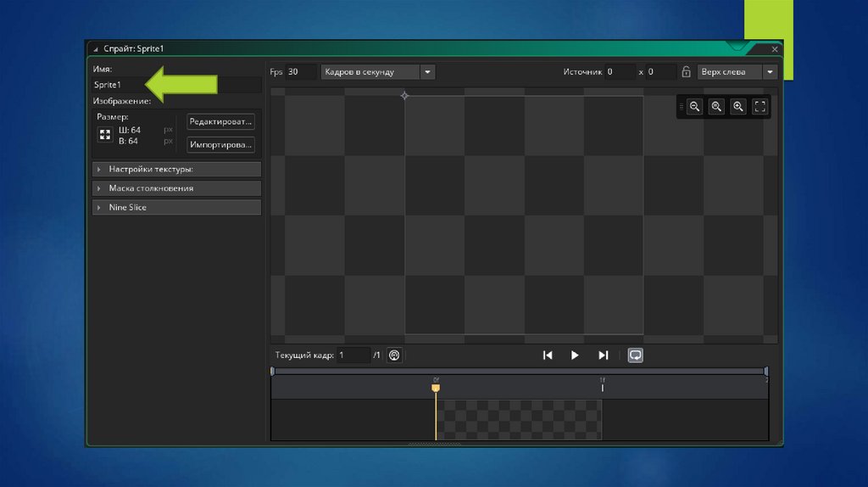Open the Кадров в секунду dropdown
Image resolution: width=868 pixels, height=487 pixels.
378,71
